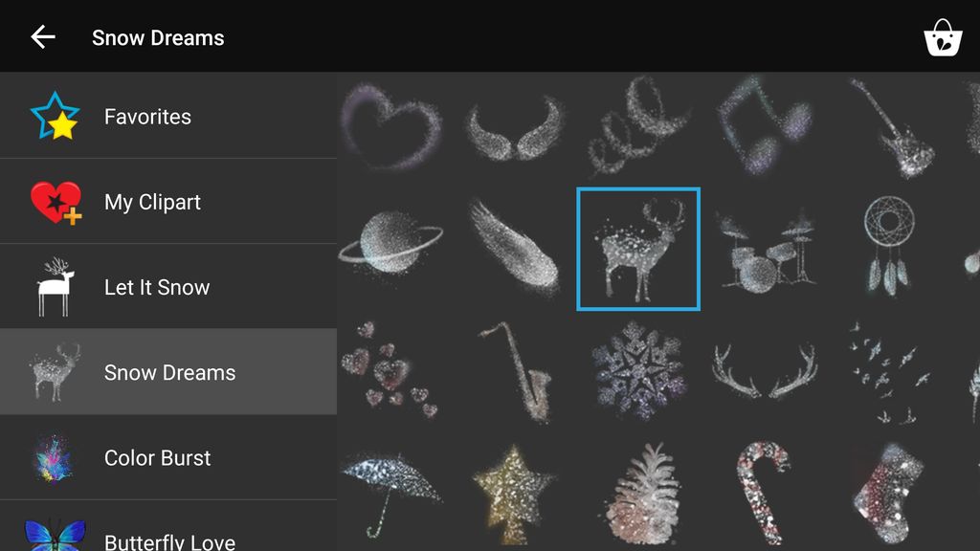Click the Favorites star icon
The height and width of the screenshot is (551, 980).
pos(55,116)
